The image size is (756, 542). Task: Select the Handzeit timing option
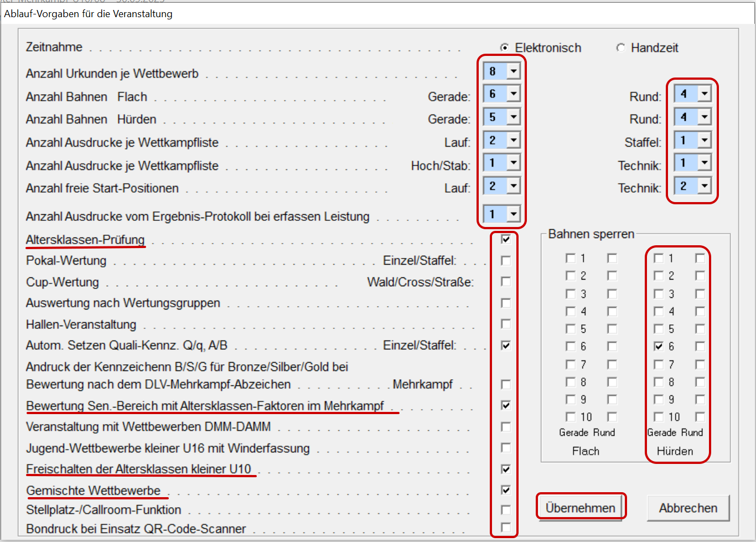[621, 48]
